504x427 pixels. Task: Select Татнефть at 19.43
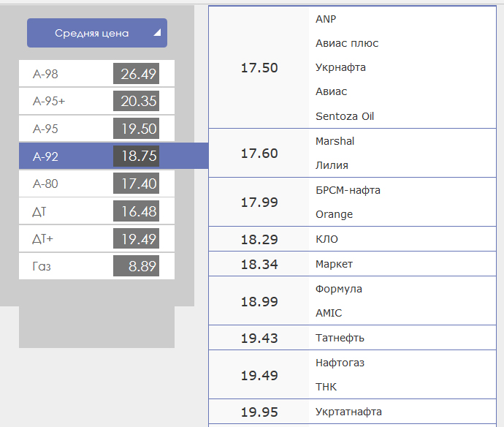click(340, 338)
